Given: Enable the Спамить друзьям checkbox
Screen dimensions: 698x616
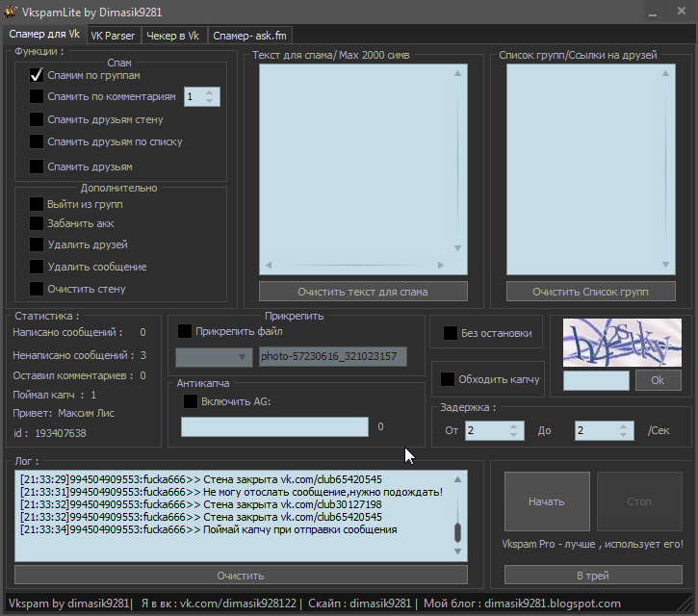Looking at the screenshot, I should [x=37, y=167].
